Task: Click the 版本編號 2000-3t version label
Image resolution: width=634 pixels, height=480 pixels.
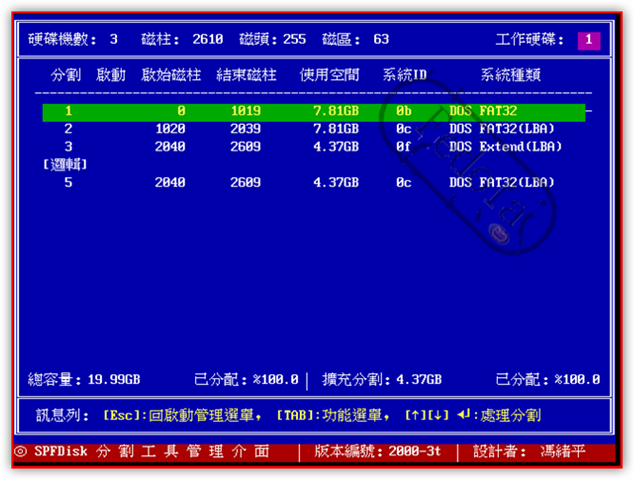Action: (x=378, y=452)
